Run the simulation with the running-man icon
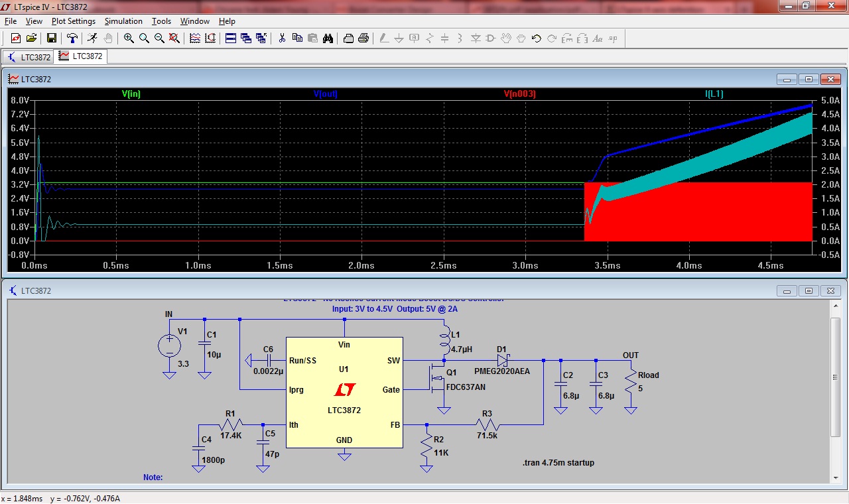Viewport: 849px width, 504px height. point(92,38)
